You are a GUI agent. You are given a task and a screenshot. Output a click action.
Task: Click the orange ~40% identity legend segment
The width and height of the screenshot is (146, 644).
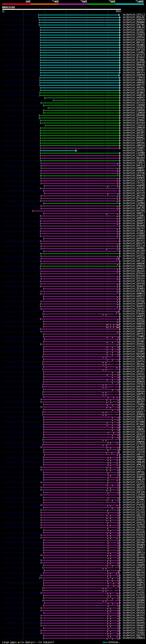(x=45, y=4)
